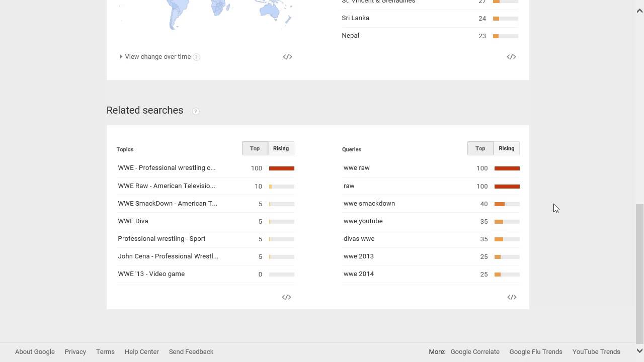
Task: Switch Queries to the Rising tab
Action: pyautogui.click(x=506, y=148)
